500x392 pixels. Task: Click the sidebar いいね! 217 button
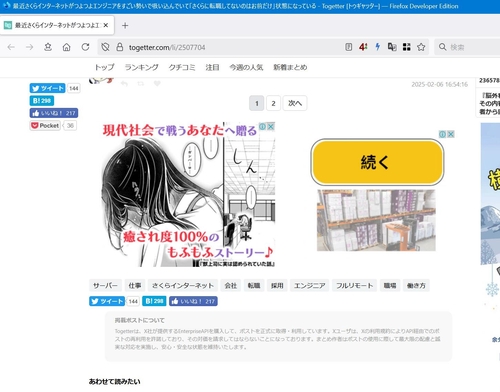tap(54, 113)
